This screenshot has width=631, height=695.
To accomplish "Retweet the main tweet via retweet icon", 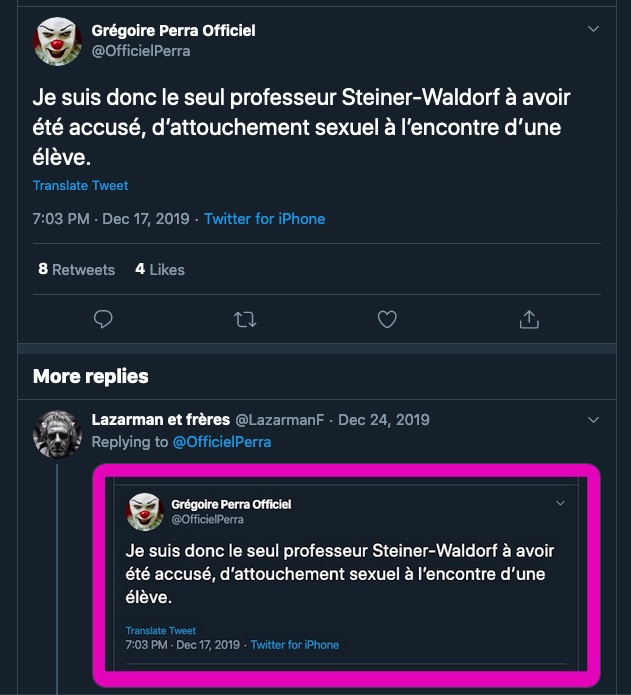I will click(x=244, y=319).
